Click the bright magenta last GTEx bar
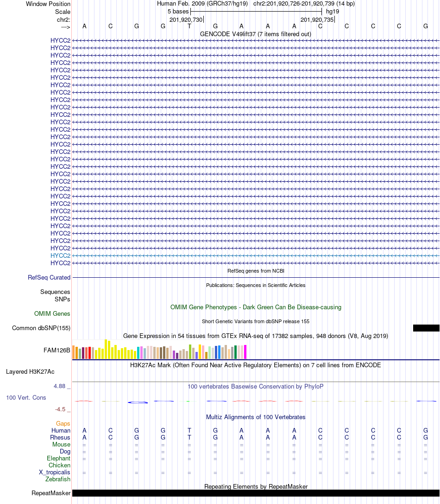The image size is (440, 504). 245,352
